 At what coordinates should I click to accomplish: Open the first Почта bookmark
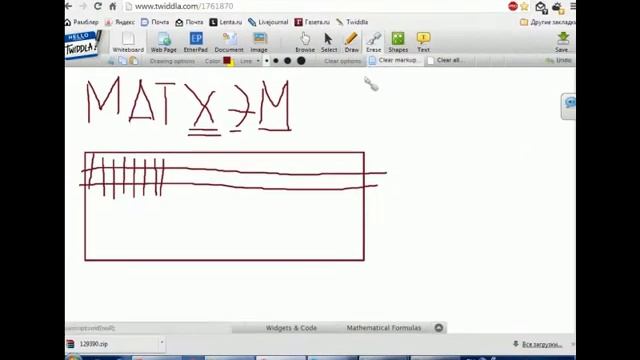pyautogui.click(x=155, y=22)
